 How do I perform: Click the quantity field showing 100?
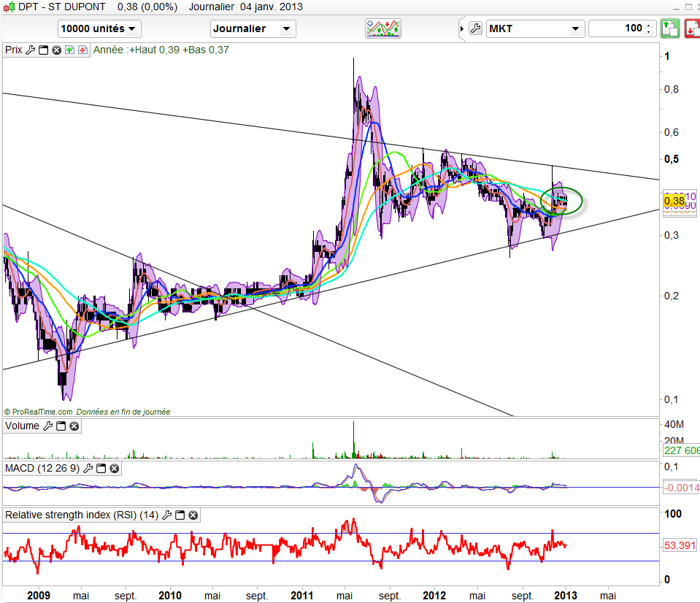coord(617,28)
